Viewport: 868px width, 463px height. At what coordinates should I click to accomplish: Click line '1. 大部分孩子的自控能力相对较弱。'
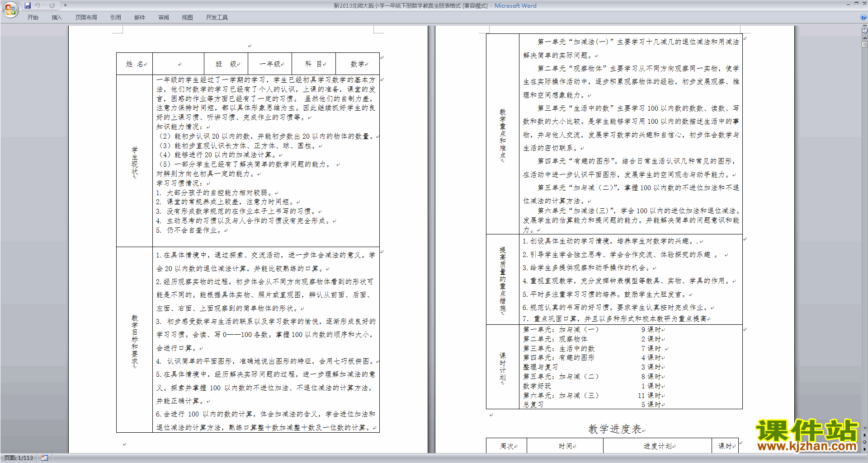click(214, 193)
